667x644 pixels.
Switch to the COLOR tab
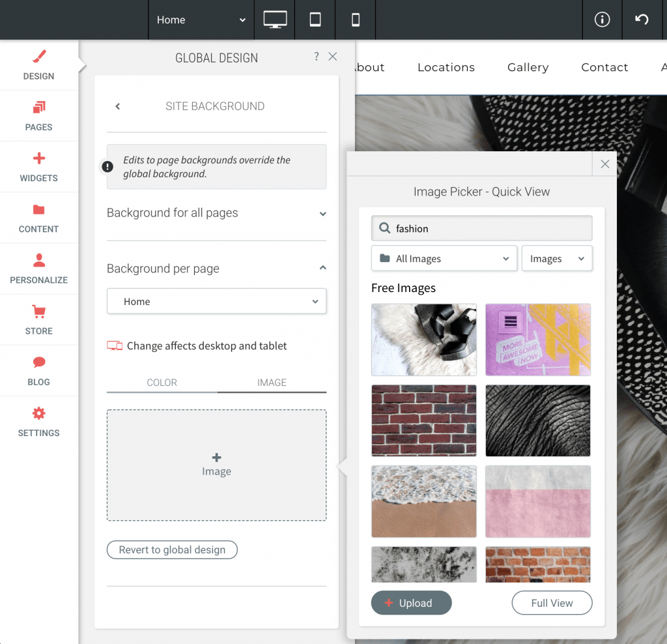point(162,383)
